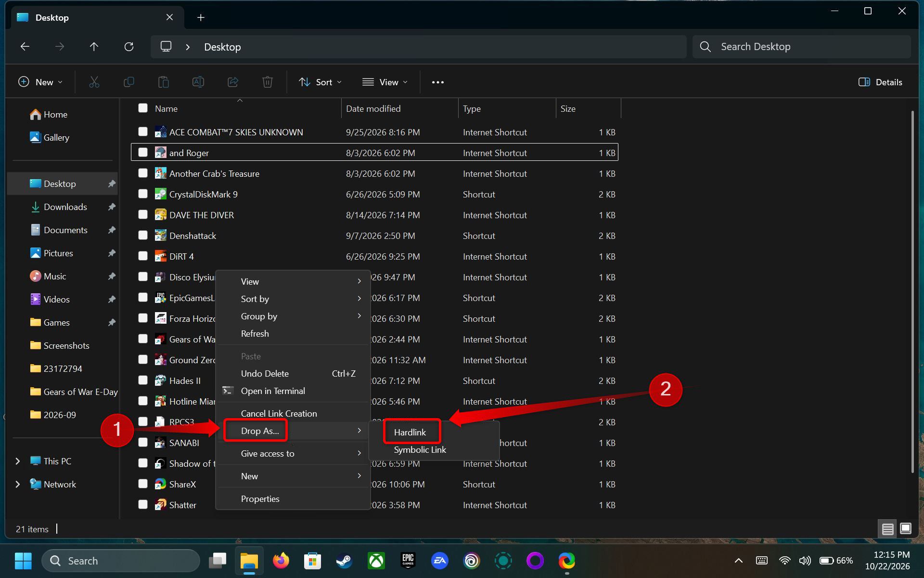This screenshot has width=924, height=578.
Task: Navigate back with the left arrow
Action: tap(25, 47)
